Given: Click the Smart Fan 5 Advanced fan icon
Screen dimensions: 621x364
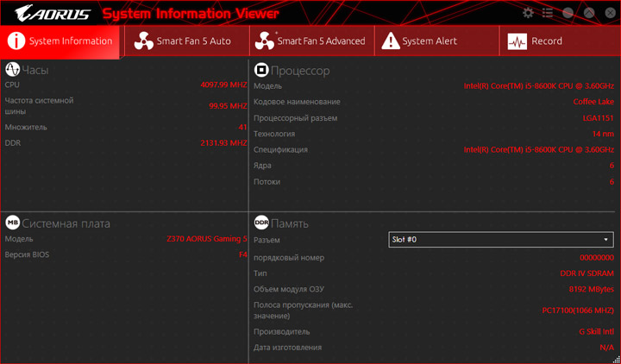Looking at the screenshot, I should [x=265, y=41].
